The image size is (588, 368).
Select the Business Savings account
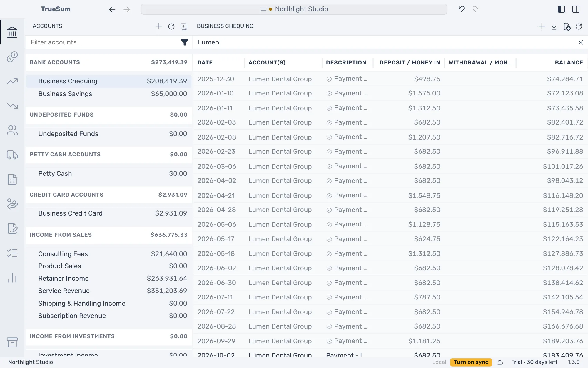(x=108, y=94)
